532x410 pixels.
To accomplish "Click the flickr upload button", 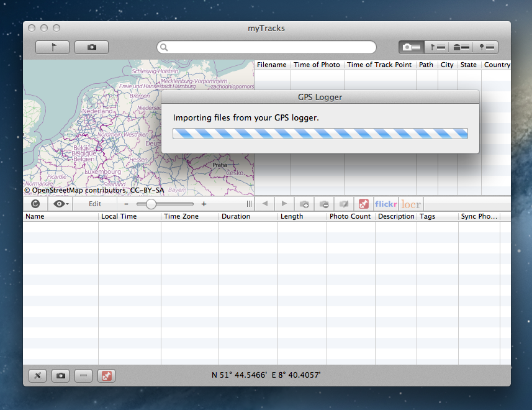I will click(x=385, y=204).
